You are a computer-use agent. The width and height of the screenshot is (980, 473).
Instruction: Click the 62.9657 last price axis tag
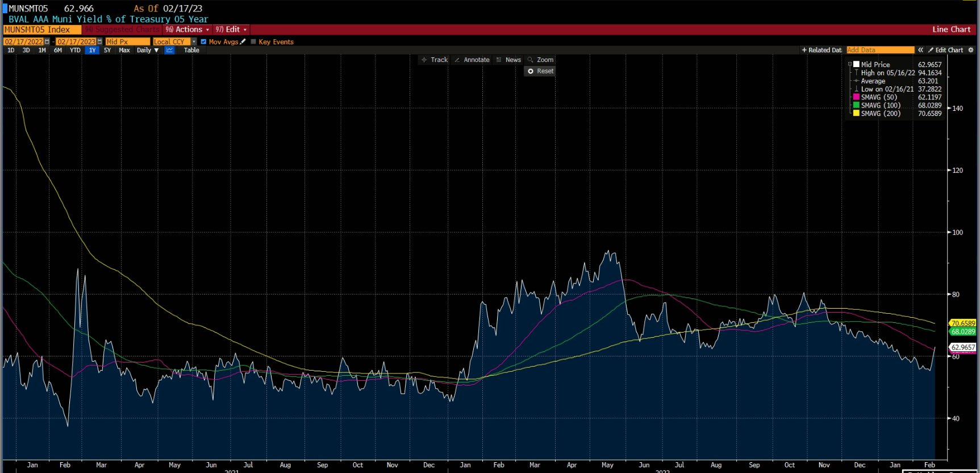tap(962, 347)
